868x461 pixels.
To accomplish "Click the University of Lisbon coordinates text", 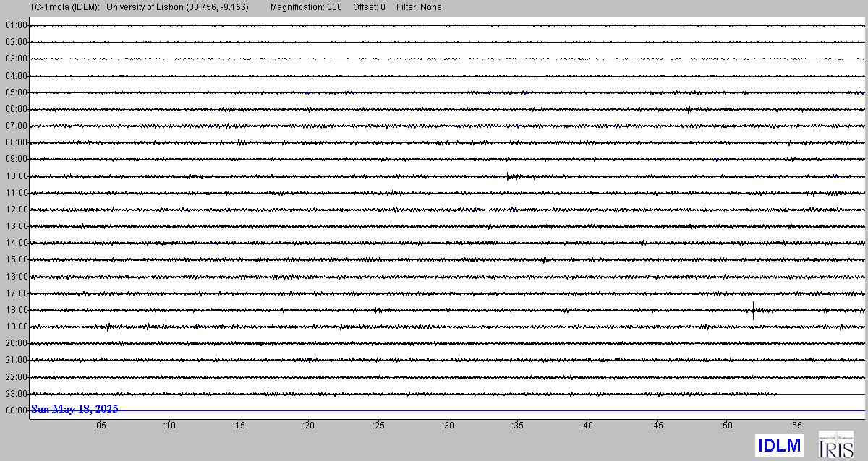I will tap(178, 7).
